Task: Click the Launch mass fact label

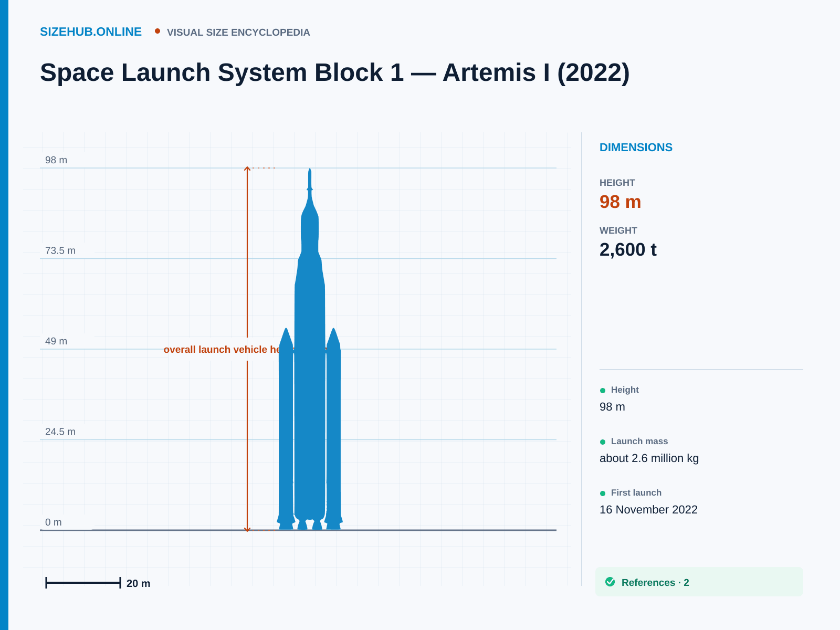Action: coord(639,442)
